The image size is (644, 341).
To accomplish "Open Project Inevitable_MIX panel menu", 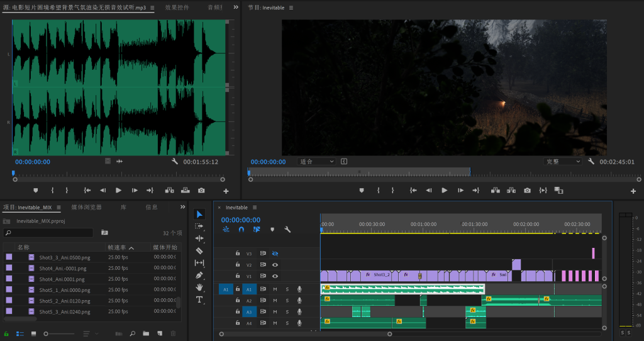I will 58,208.
